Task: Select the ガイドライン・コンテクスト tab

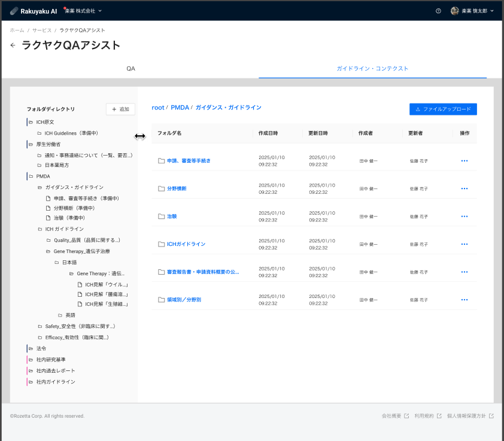Action: point(372,68)
